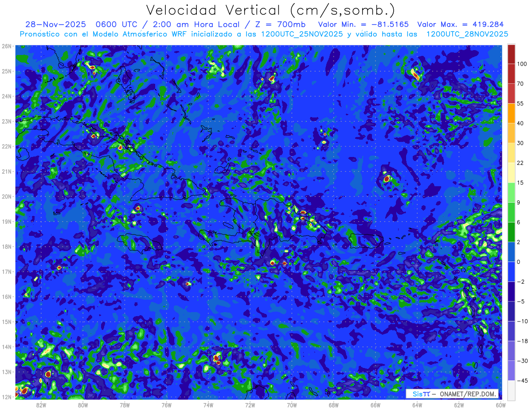Click the legend value '-45'
Viewport: 532px width, 411px height.
click(x=522, y=380)
